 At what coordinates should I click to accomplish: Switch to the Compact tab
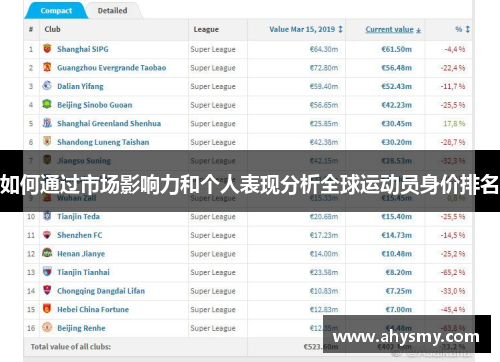[x=56, y=11]
